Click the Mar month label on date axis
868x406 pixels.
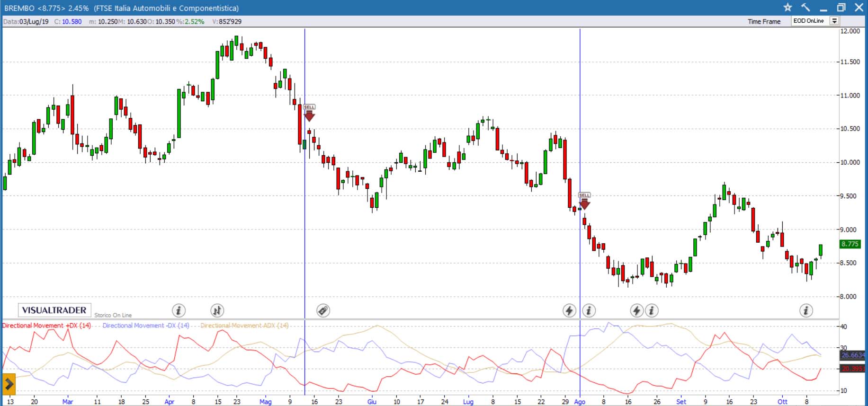tap(68, 402)
